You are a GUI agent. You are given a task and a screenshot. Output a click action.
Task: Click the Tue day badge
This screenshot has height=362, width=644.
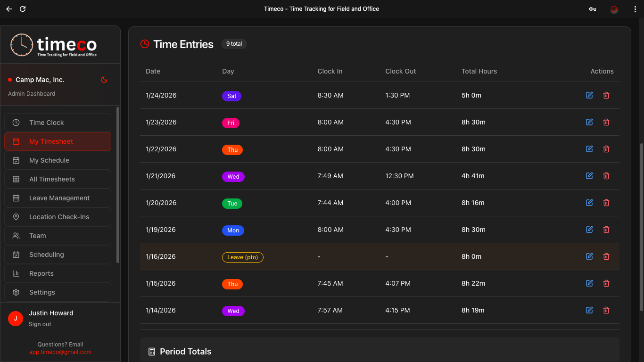(x=232, y=203)
